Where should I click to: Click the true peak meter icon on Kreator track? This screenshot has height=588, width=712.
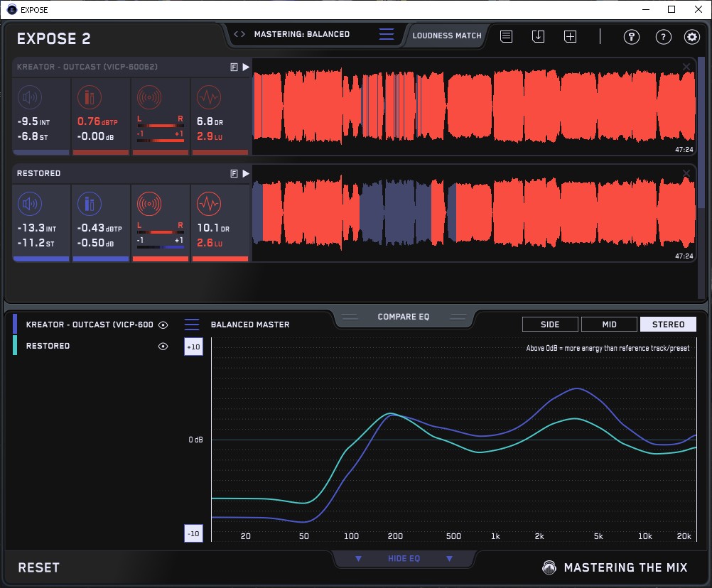(x=89, y=97)
